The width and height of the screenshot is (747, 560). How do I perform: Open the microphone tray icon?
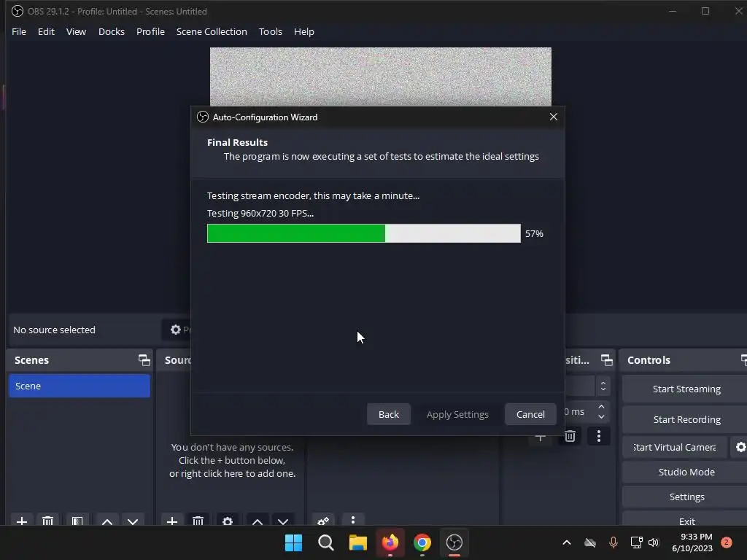(x=613, y=542)
